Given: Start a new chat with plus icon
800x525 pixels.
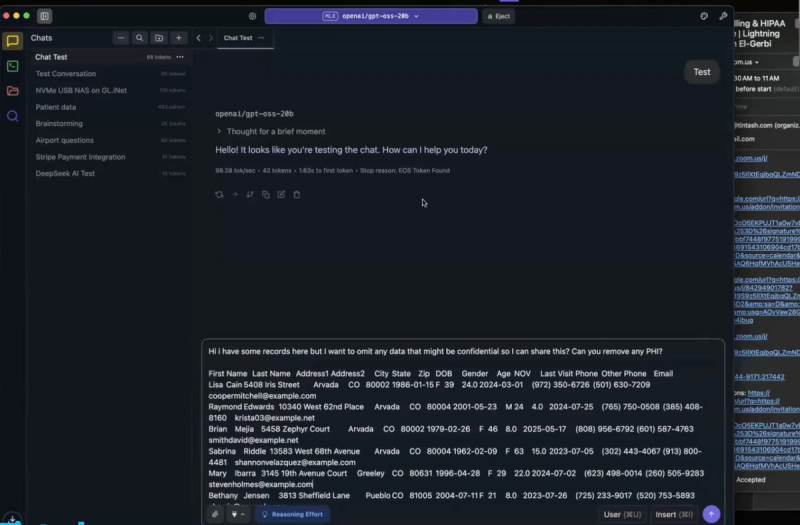Looking at the screenshot, I should point(179,38).
